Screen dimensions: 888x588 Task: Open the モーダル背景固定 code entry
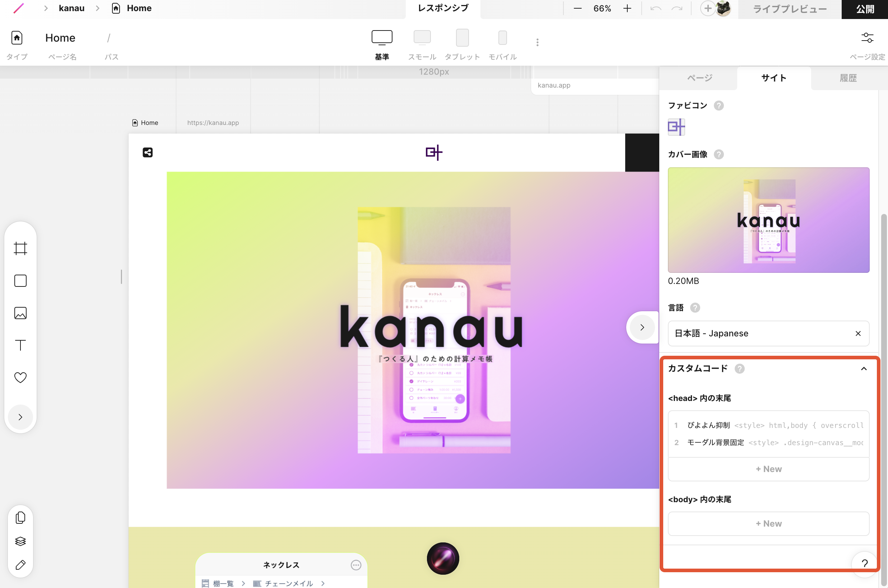pos(768,443)
